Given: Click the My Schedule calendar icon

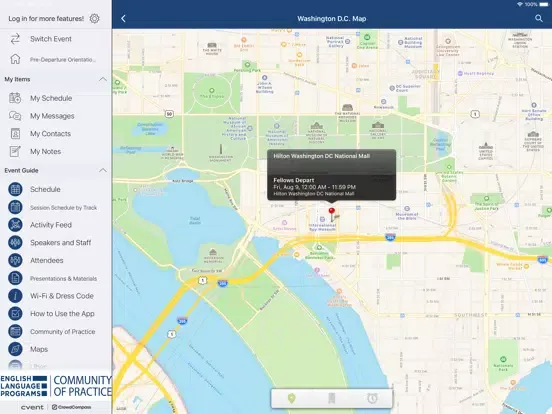Looking at the screenshot, I should (x=15, y=98).
